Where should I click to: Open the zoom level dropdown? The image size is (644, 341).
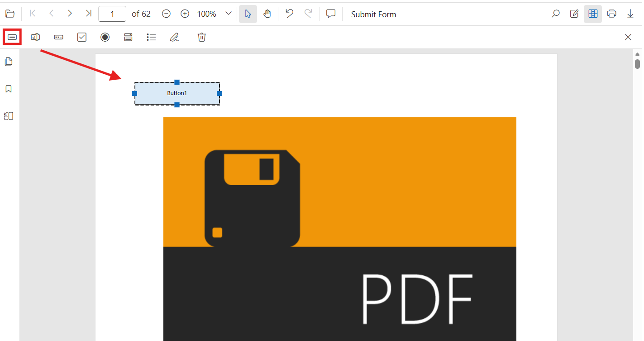[x=229, y=14]
